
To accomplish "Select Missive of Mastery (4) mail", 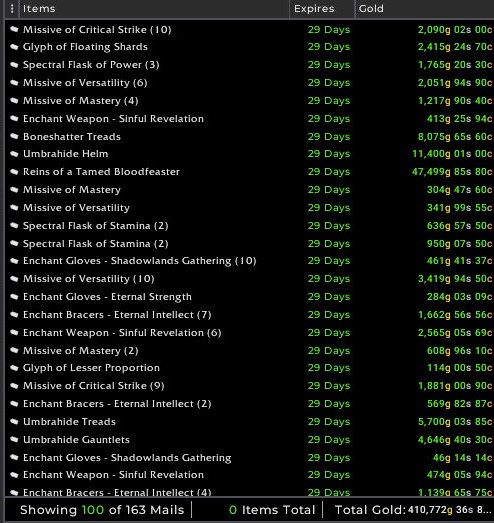I will point(80,101).
